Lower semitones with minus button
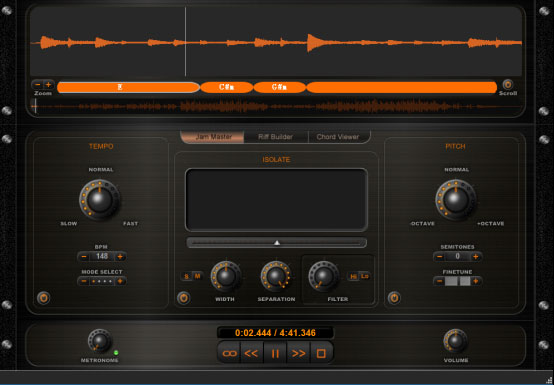This screenshot has width=554, height=385. pyautogui.click(x=440, y=256)
